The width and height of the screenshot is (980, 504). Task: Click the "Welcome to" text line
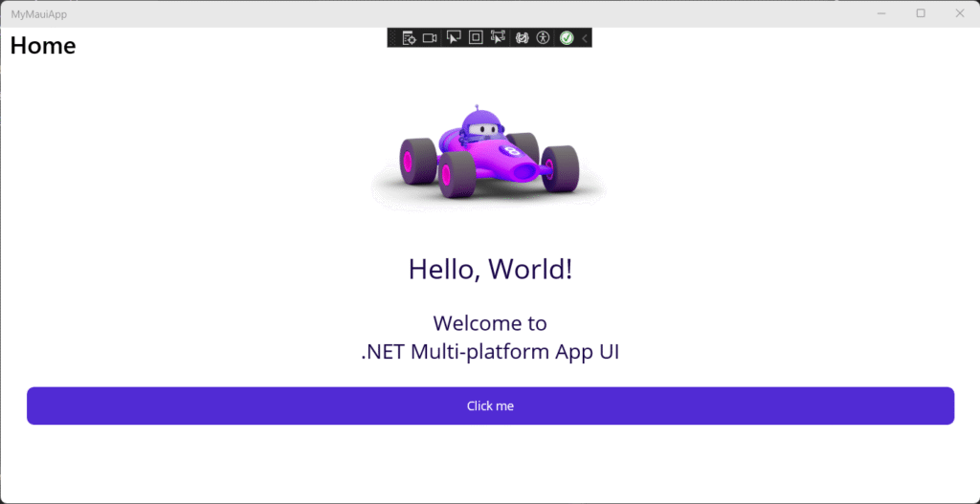pyautogui.click(x=490, y=323)
